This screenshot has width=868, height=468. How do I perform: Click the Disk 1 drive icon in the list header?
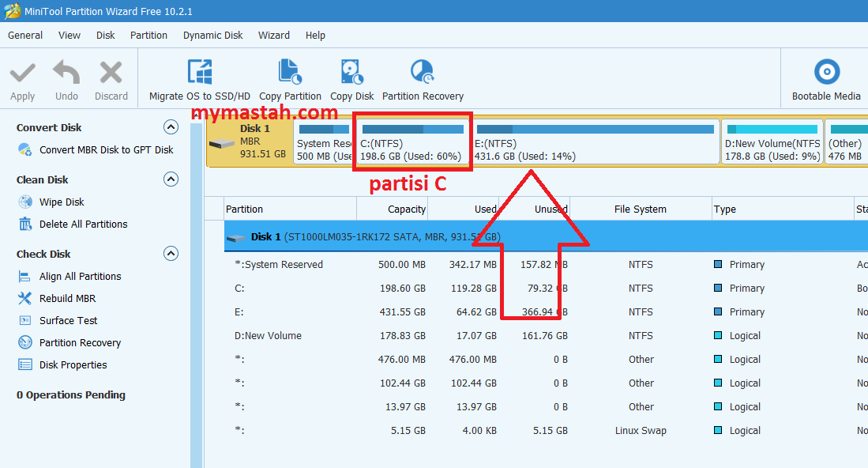[236, 238]
